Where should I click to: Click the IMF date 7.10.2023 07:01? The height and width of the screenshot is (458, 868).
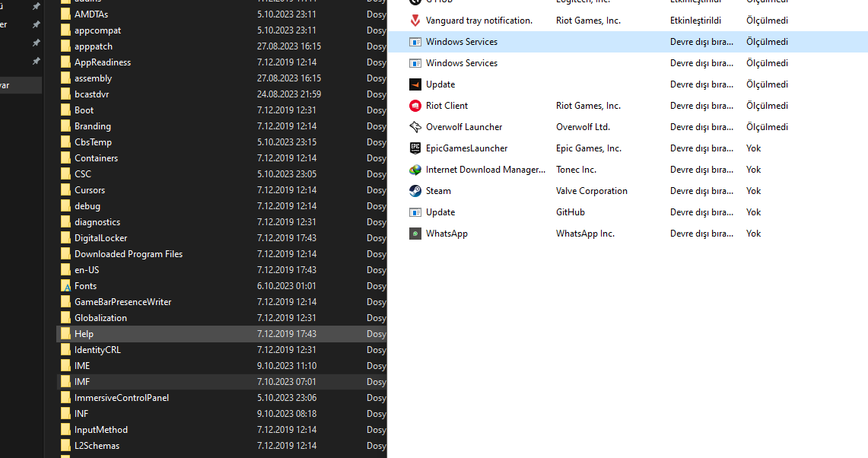[x=286, y=382]
